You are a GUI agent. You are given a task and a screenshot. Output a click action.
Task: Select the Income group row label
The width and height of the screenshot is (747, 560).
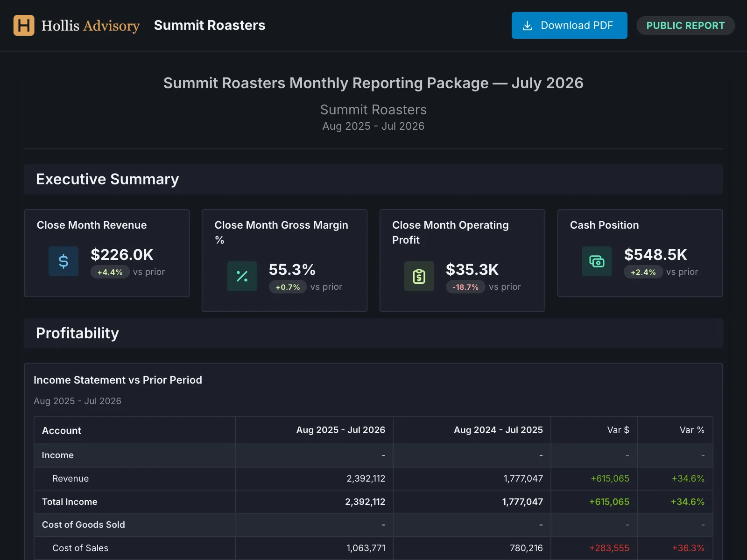[x=57, y=455]
